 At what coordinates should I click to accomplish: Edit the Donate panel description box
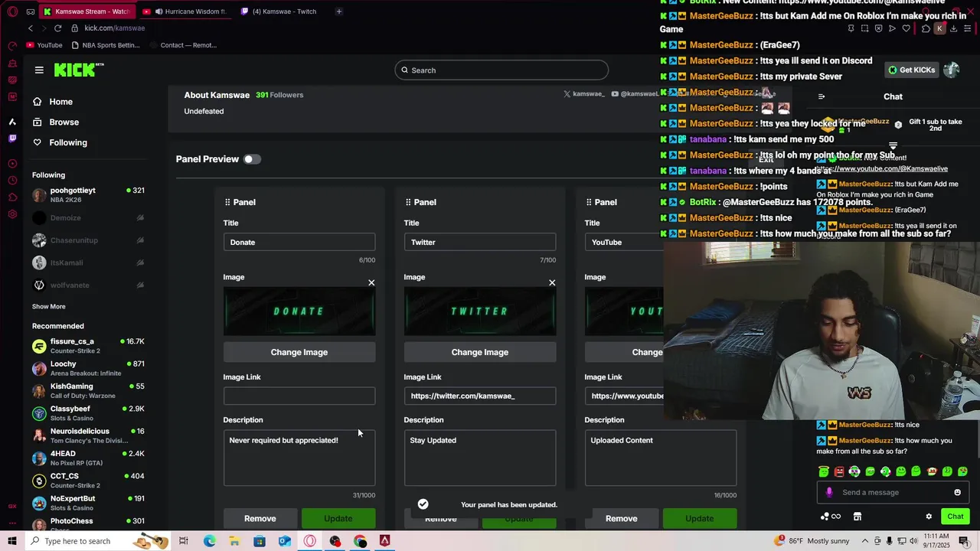tap(299, 458)
